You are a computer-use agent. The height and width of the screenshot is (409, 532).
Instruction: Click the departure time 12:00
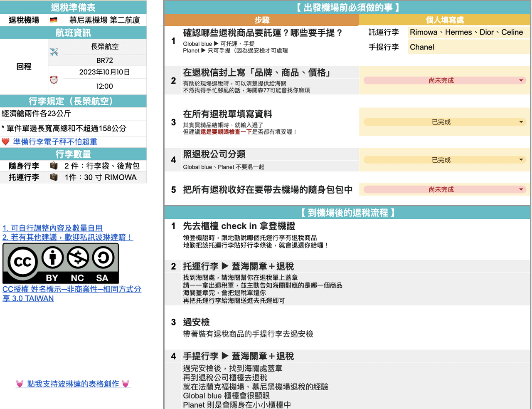click(105, 86)
